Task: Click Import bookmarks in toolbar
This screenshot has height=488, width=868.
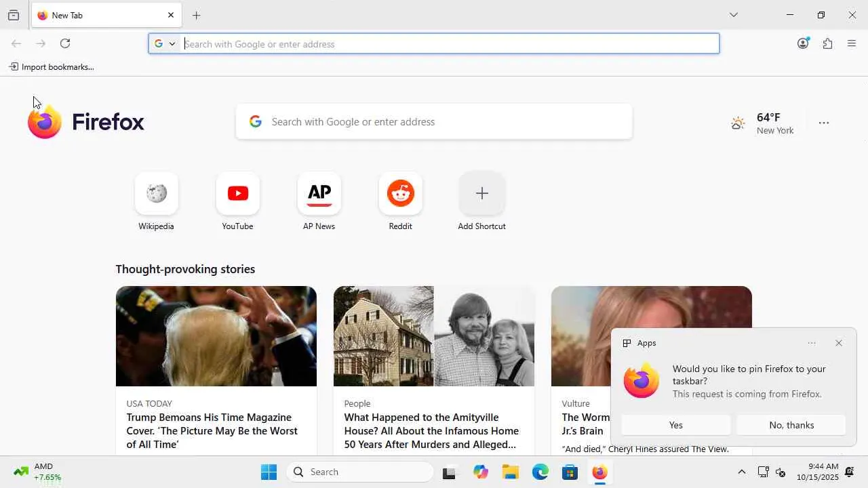Action: (52, 66)
